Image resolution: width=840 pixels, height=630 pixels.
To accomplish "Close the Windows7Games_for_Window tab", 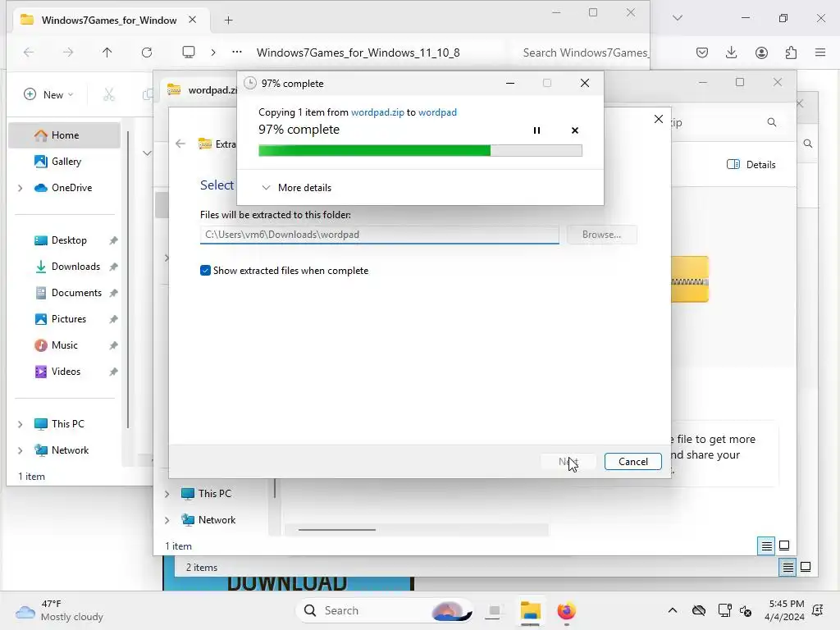I will (192, 20).
